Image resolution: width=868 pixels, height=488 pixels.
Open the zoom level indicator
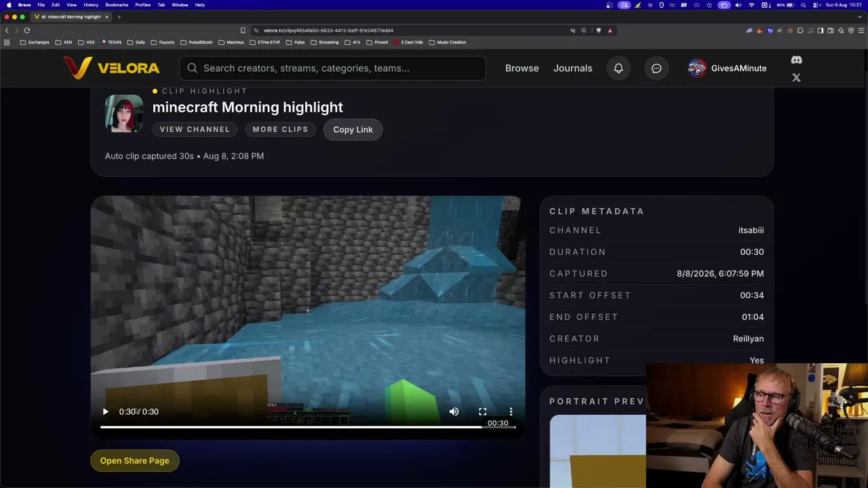point(583,30)
